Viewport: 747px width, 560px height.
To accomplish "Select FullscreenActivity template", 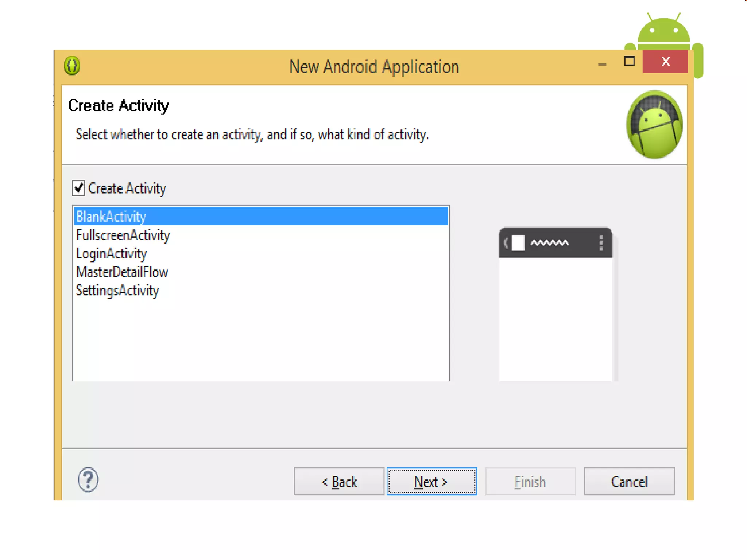I will [123, 235].
